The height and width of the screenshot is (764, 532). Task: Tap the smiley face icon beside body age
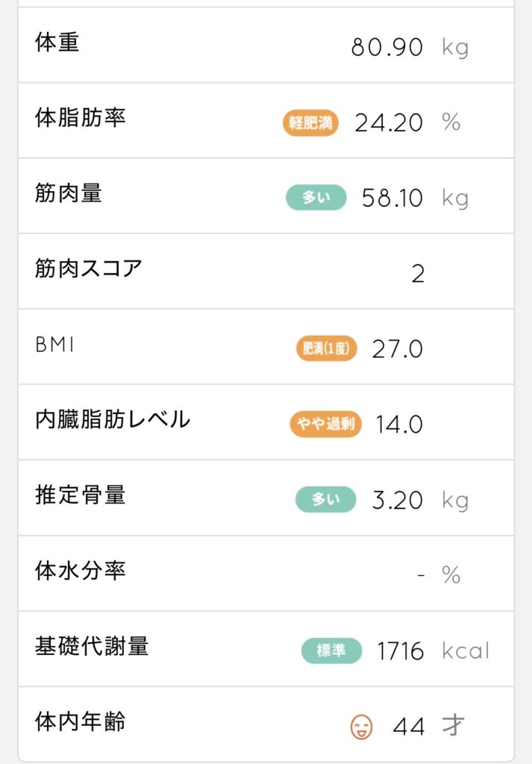(361, 726)
